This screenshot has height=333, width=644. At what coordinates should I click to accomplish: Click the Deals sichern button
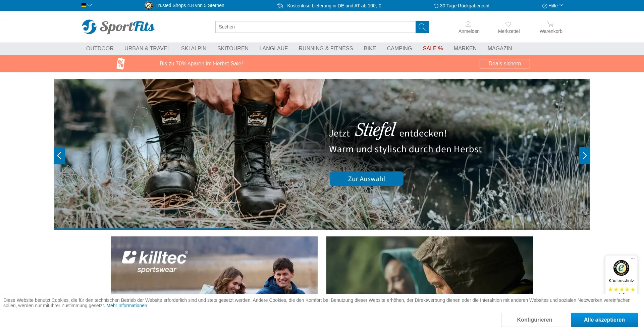(x=504, y=64)
